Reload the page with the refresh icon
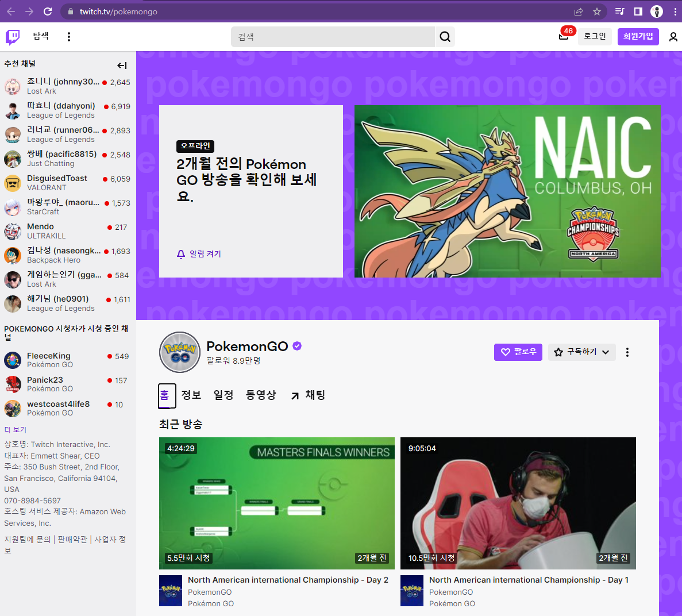This screenshot has height=616, width=682. (x=48, y=11)
